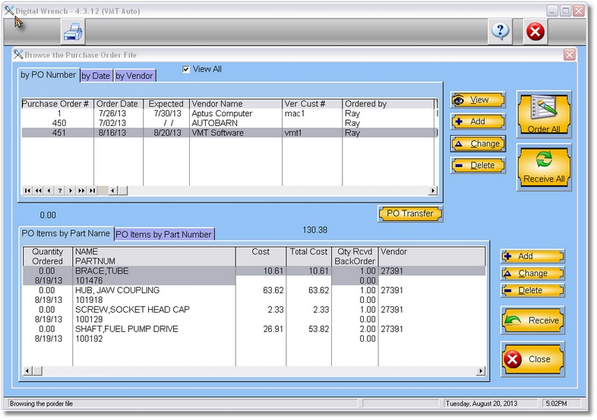Select the SHAFT, FUEL PUMP DRIVE item row

pyautogui.click(x=254, y=334)
